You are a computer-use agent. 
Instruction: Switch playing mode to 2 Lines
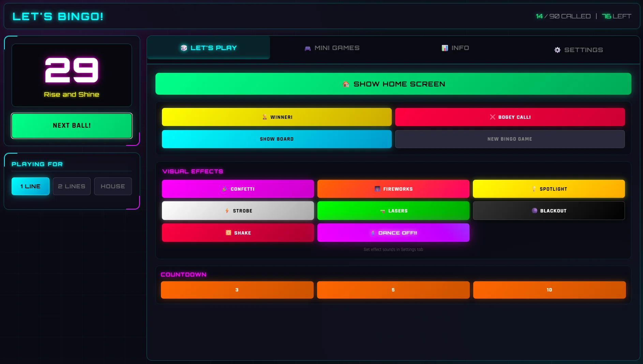tap(72, 186)
